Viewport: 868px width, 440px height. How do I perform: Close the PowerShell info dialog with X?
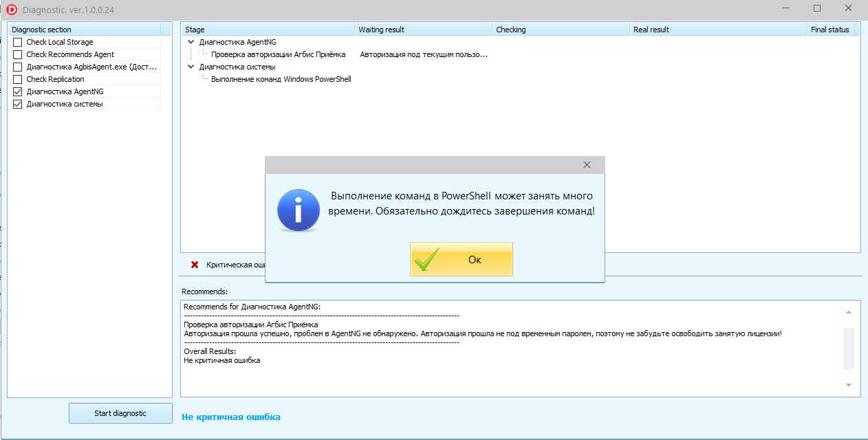(587, 165)
